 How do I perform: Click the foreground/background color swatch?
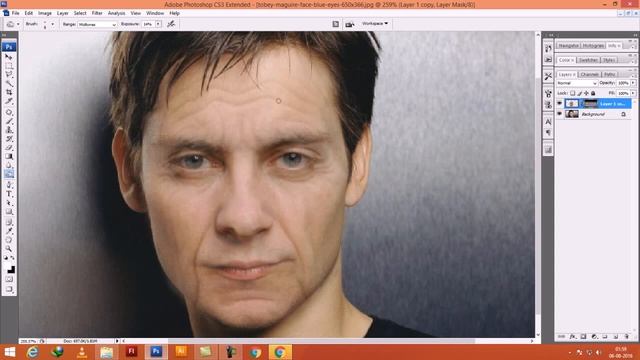tap(10, 269)
